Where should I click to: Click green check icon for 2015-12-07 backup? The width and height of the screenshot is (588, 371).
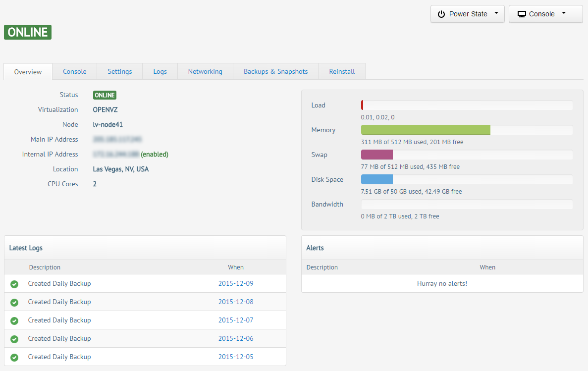point(14,321)
